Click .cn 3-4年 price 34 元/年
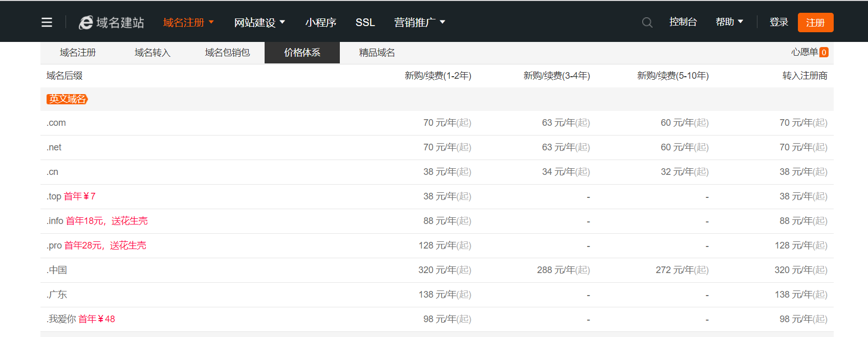This screenshot has height=337, width=868. pos(566,172)
